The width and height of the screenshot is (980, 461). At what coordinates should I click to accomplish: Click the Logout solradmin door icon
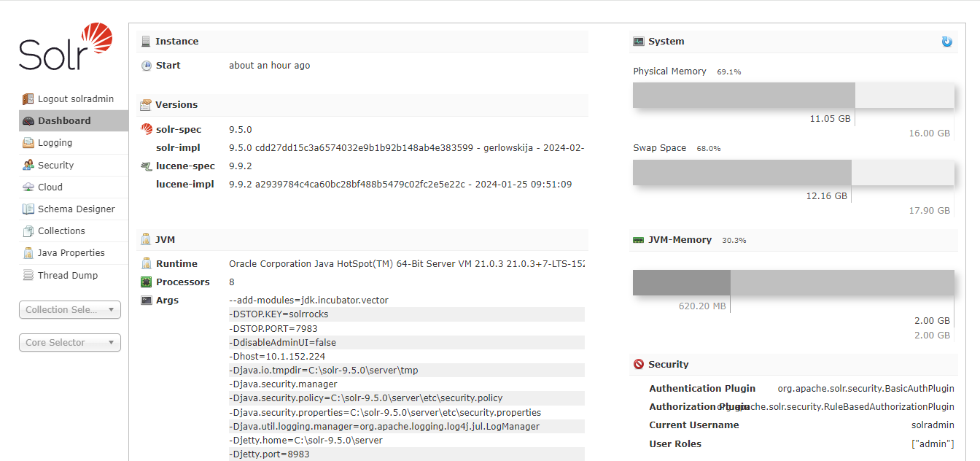28,98
